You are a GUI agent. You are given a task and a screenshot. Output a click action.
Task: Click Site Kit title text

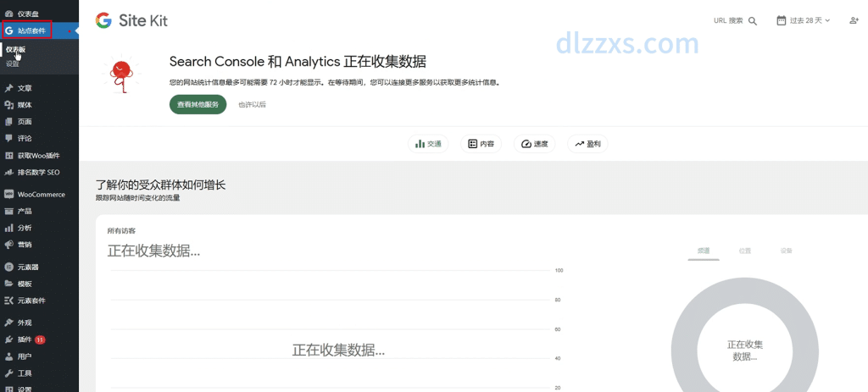[143, 21]
